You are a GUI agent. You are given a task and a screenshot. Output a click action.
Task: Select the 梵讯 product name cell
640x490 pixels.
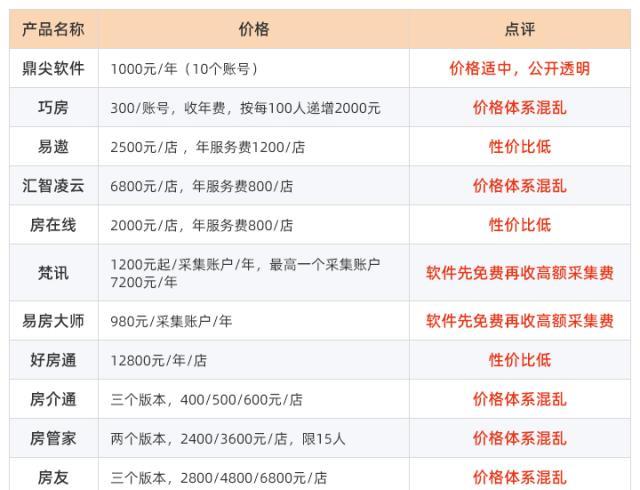pos(53,273)
